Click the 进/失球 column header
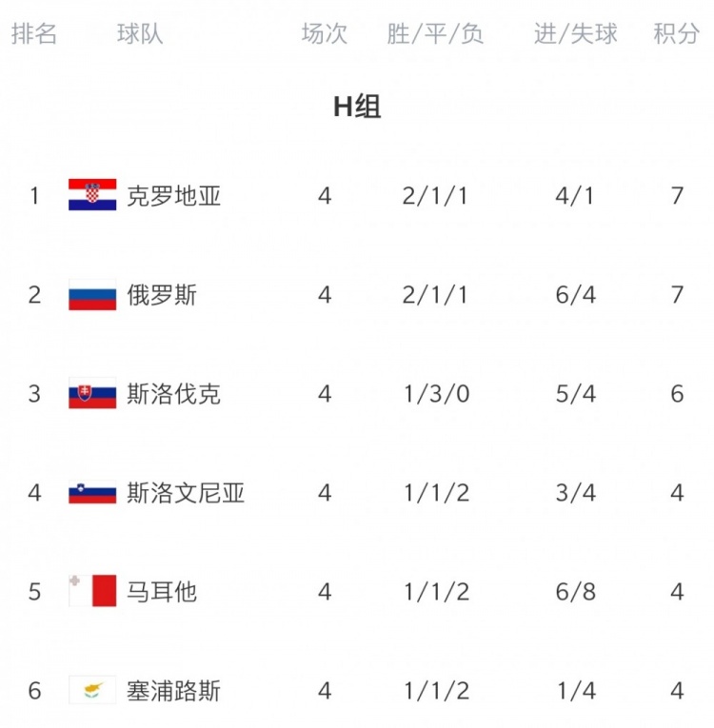Viewport: 714px width, 728px height. [576, 33]
